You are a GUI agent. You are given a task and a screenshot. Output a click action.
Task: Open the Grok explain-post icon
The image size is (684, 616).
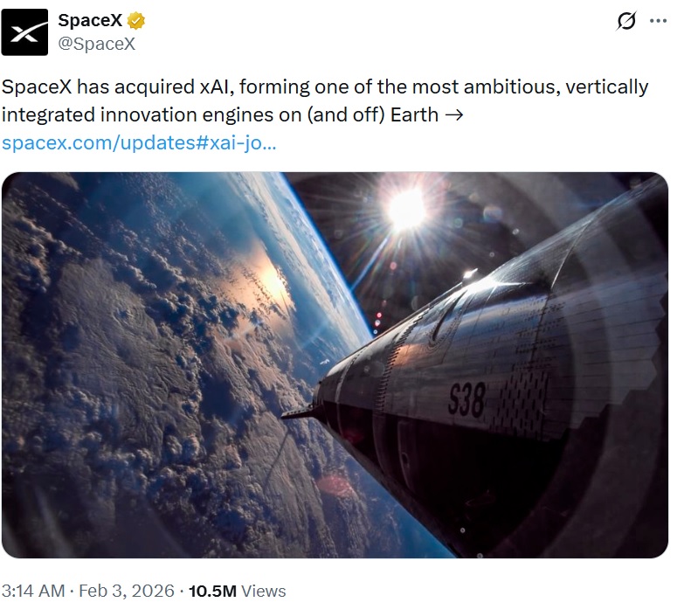point(626,21)
